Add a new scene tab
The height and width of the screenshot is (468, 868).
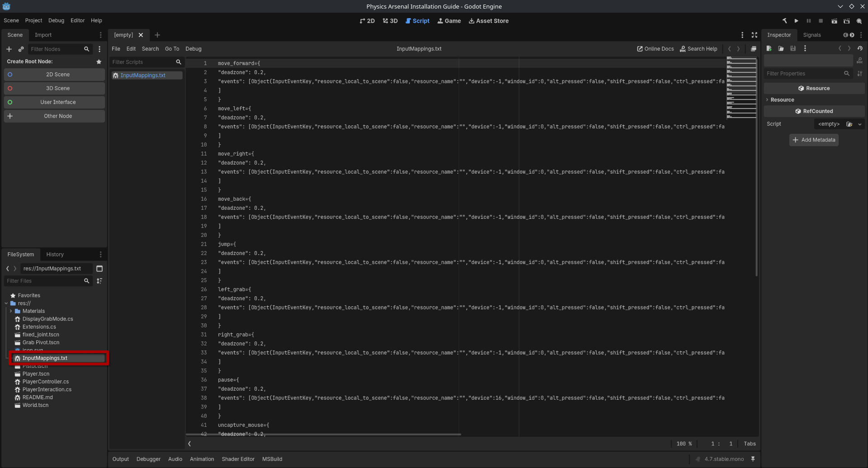(157, 35)
